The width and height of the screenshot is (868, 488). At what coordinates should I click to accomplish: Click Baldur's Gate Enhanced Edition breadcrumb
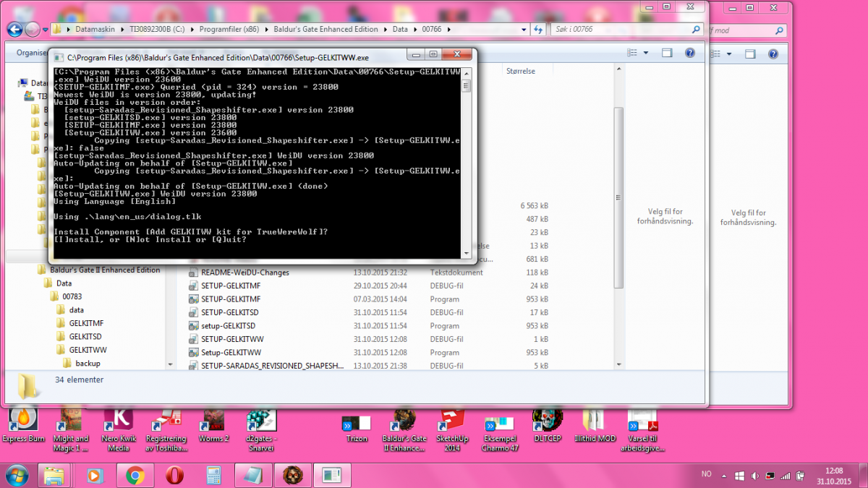click(x=325, y=30)
